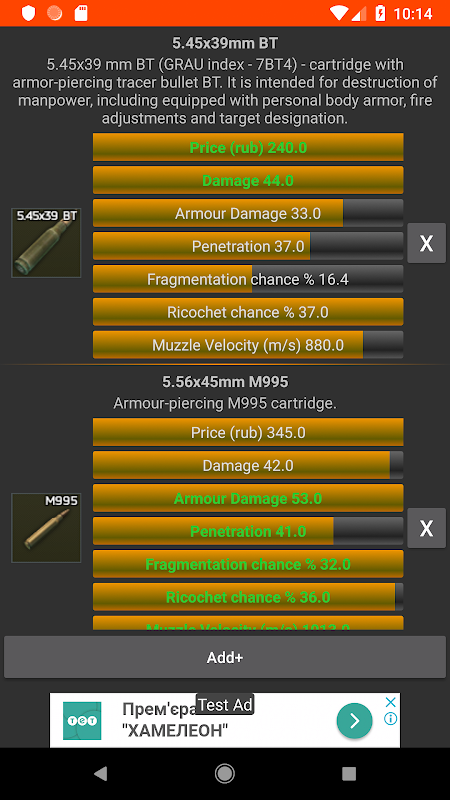Tap the 5.56x45mm M995 title
Viewport: 450px width, 800px height.
point(225,382)
